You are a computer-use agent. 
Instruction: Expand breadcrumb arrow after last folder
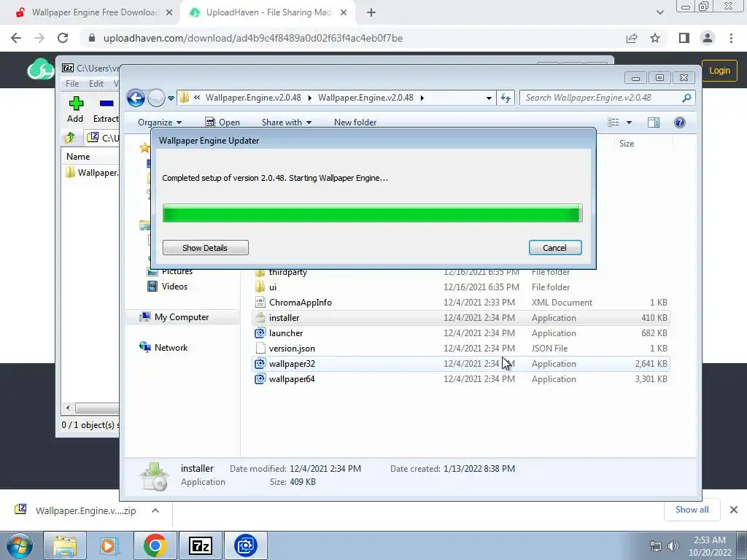(x=422, y=98)
